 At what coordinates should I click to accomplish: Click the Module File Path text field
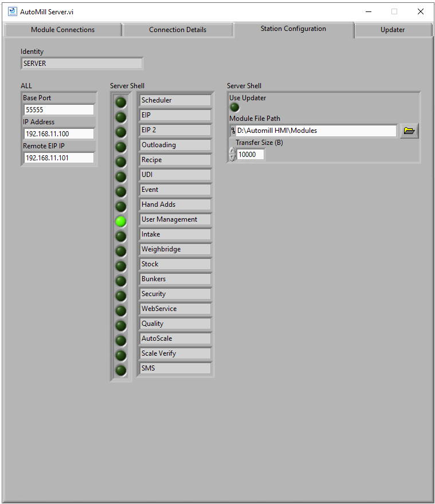point(316,131)
